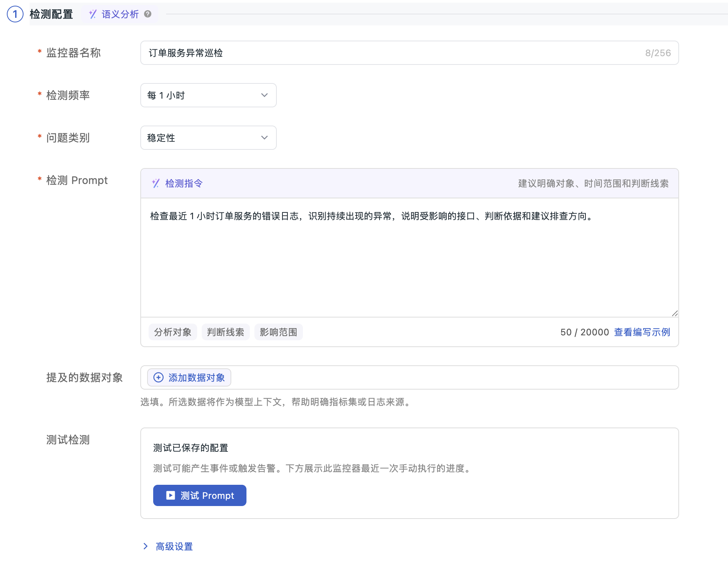
Task: Insert the 影响范围 prompt tag
Action: [x=278, y=332]
